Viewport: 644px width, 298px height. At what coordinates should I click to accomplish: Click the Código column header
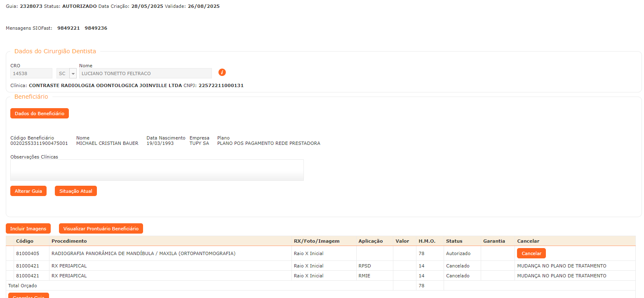[x=25, y=241]
